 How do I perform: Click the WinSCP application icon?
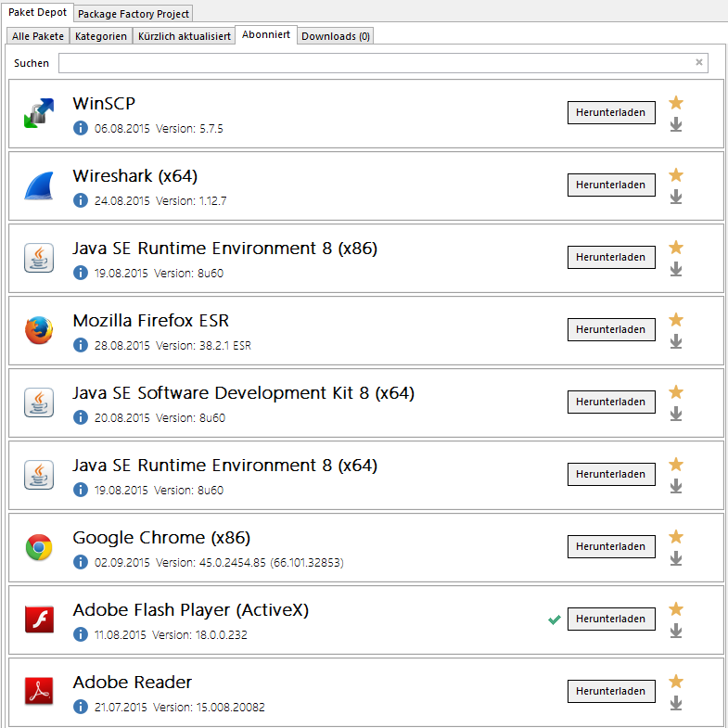coord(39,113)
